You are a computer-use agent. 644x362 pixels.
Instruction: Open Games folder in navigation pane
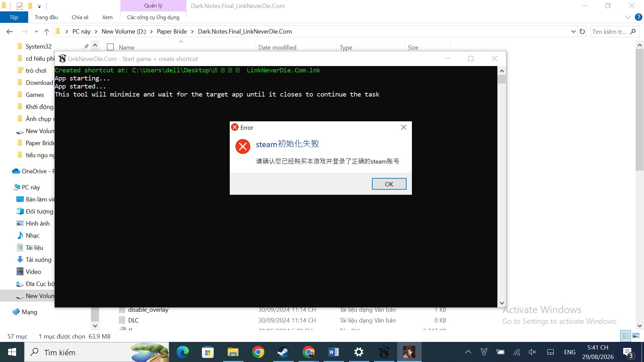pos(35,95)
